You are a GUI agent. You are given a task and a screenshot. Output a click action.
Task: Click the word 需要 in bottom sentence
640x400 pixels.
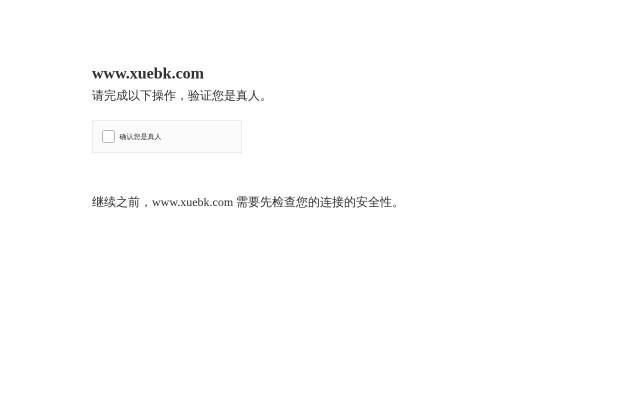pos(248,202)
